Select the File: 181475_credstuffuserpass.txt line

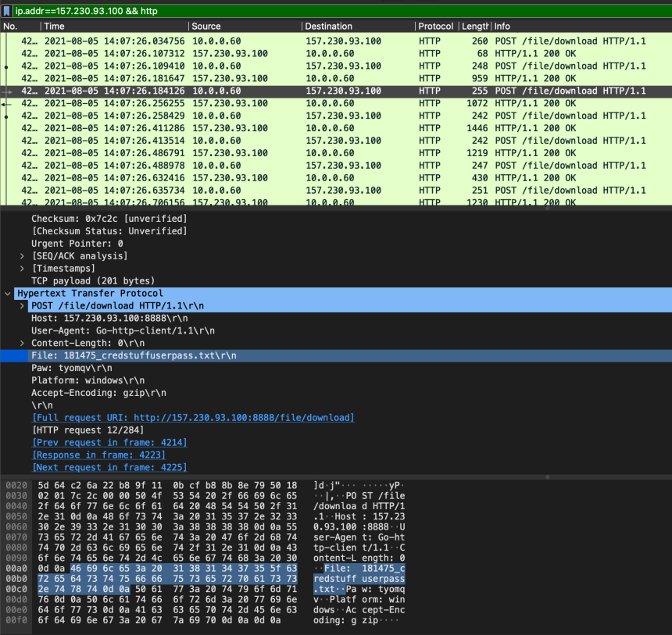336,355
